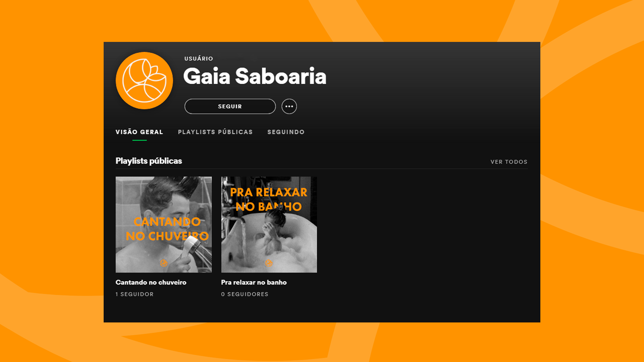
Task: Click the 0 SEGUIDORES label
Action: point(245,294)
